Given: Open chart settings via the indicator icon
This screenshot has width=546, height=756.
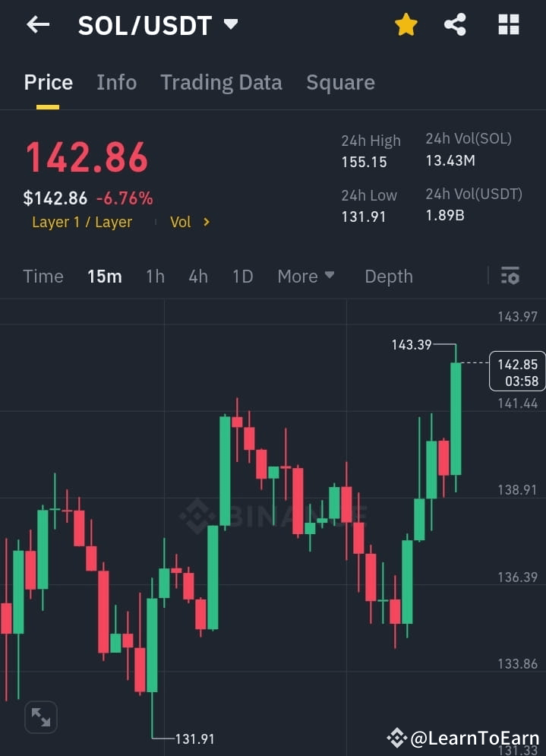Looking at the screenshot, I should tap(510, 276).
